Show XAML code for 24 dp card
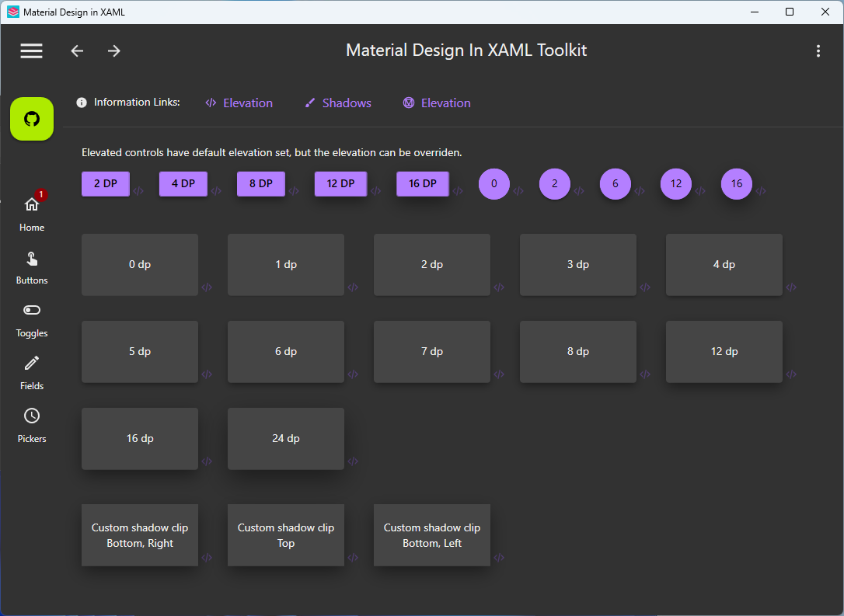Screen dimensions: 844x616 pos(353,461)
